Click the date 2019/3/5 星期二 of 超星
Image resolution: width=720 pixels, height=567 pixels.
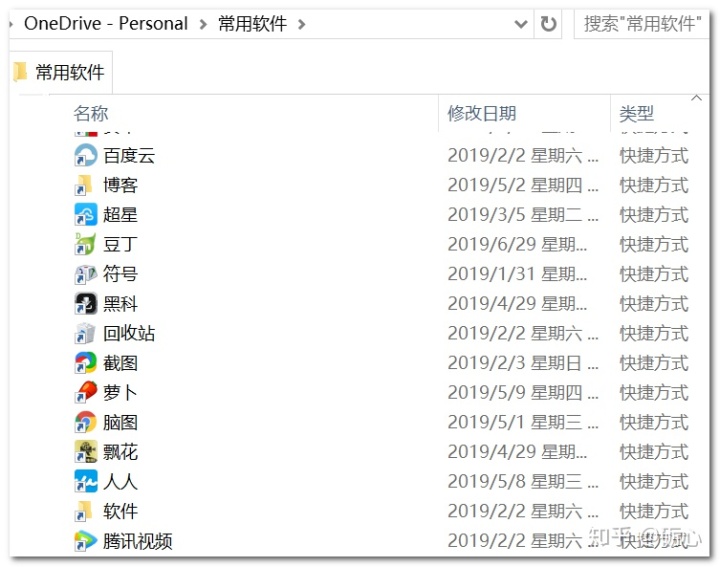(523, 214)
